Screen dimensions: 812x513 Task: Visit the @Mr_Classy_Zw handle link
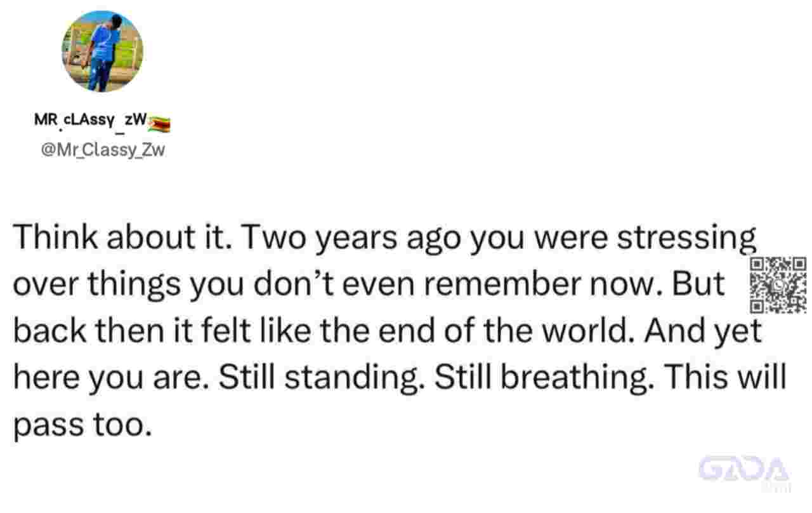pos(103,151)
